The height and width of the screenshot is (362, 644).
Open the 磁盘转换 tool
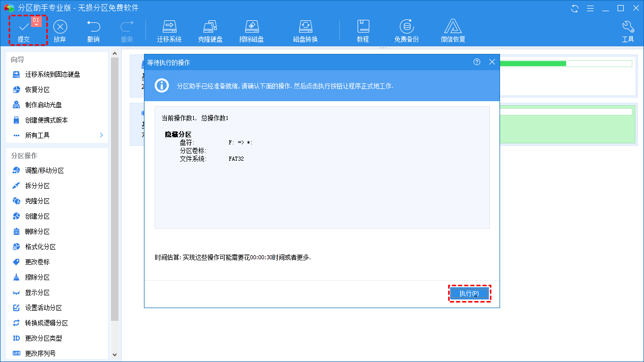coord(305,31)
